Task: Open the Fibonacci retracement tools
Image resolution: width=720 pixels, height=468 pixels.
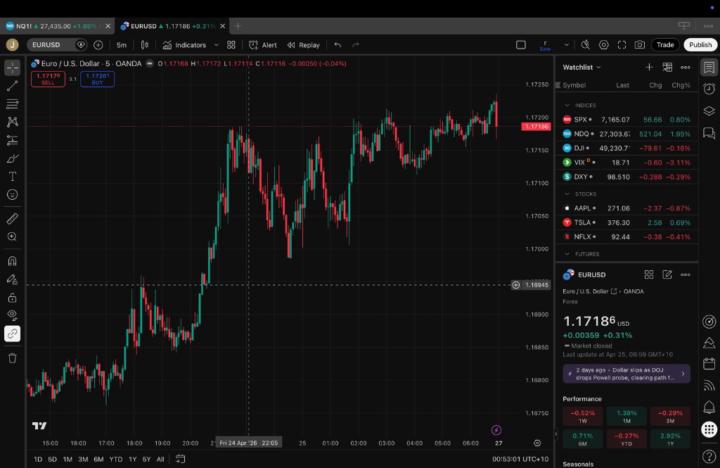Action: [x=12, y=104]
